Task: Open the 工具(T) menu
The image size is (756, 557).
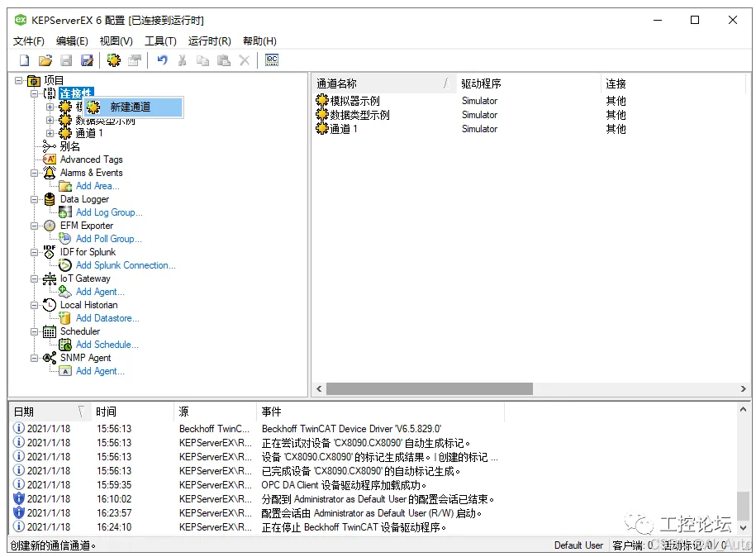Action: (160, 41)
